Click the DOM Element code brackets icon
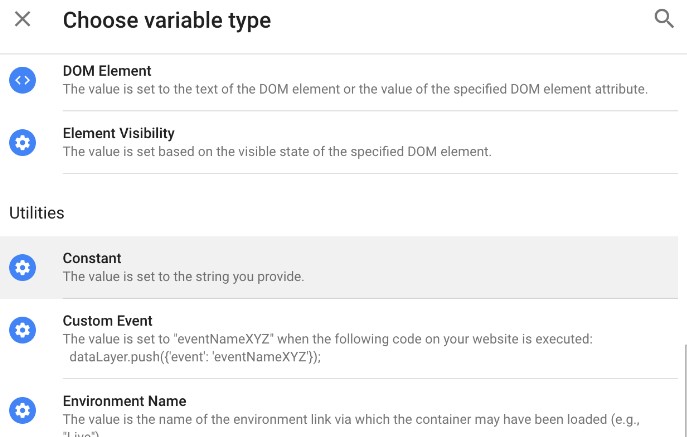Image resolution: width=687 pixels, height=437 pixels. pos(22,80)
